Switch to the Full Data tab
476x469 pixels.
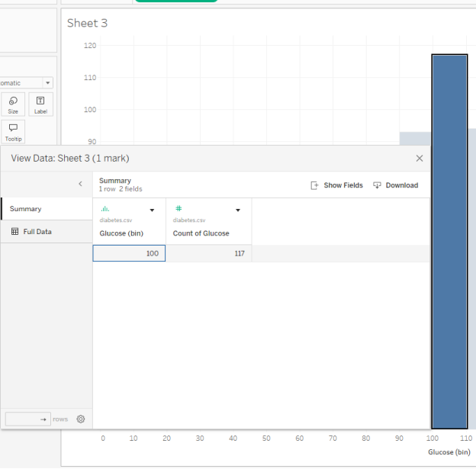[x=47, y=232]
